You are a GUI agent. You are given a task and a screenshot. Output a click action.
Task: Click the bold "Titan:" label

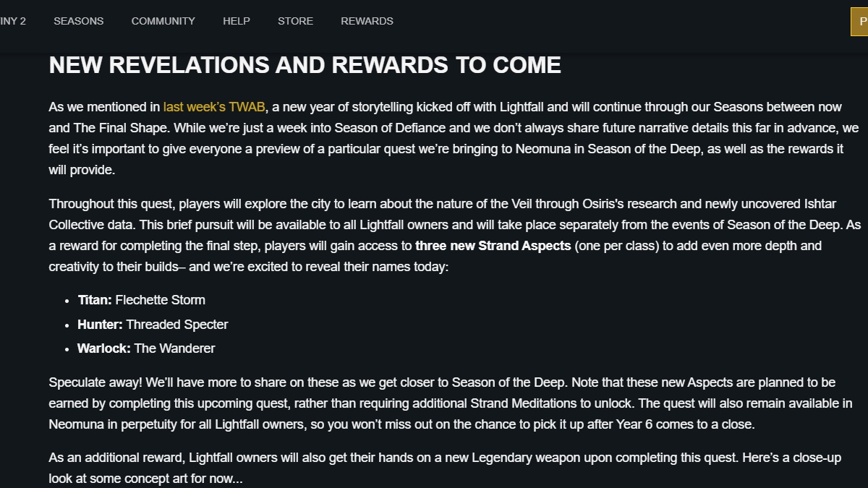tap(95, 300)
